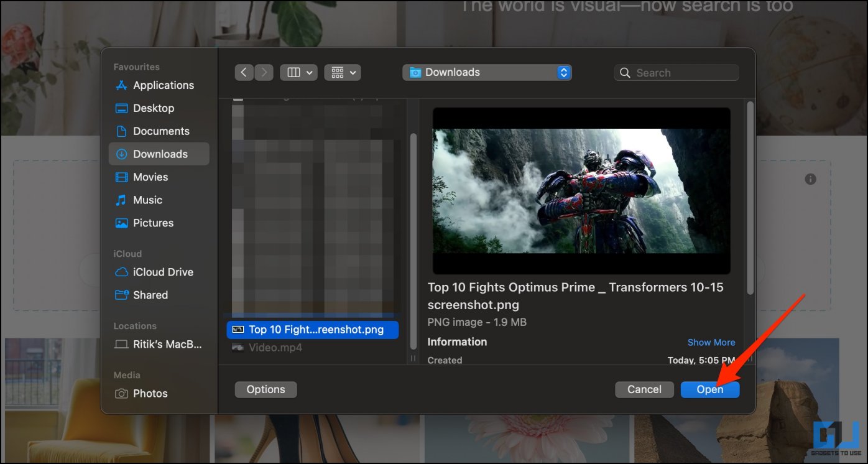Click the Open button
This screenshot has width=868, height=464.
click(709, 389)
